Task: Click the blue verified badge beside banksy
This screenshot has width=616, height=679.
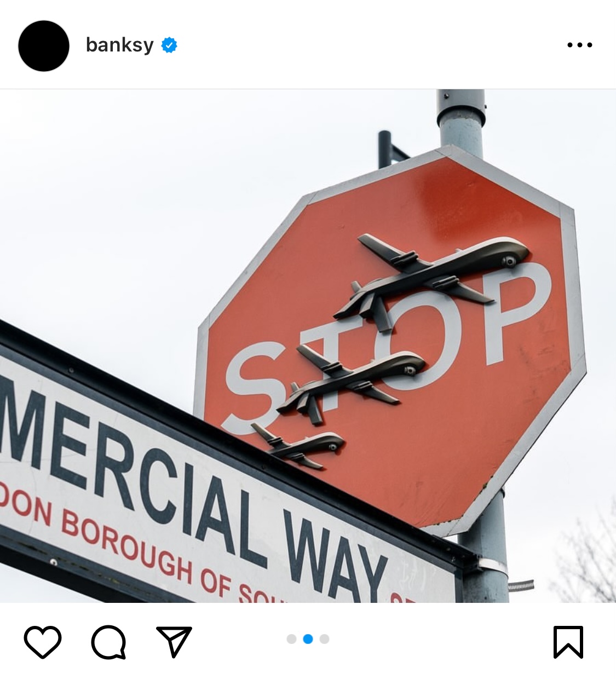Action: (169, 45)
